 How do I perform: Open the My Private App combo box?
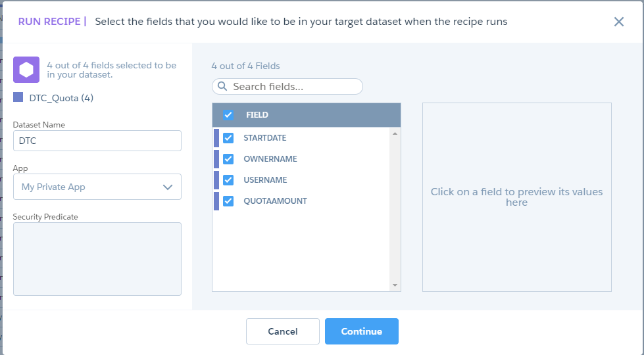pyautogui.click(x=97, y=187)
